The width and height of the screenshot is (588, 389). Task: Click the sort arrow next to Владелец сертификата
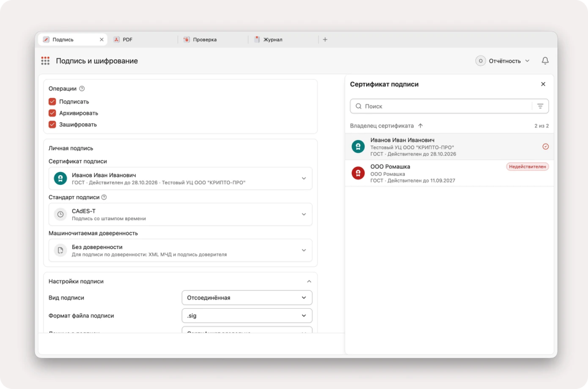(x=420, y=126)
